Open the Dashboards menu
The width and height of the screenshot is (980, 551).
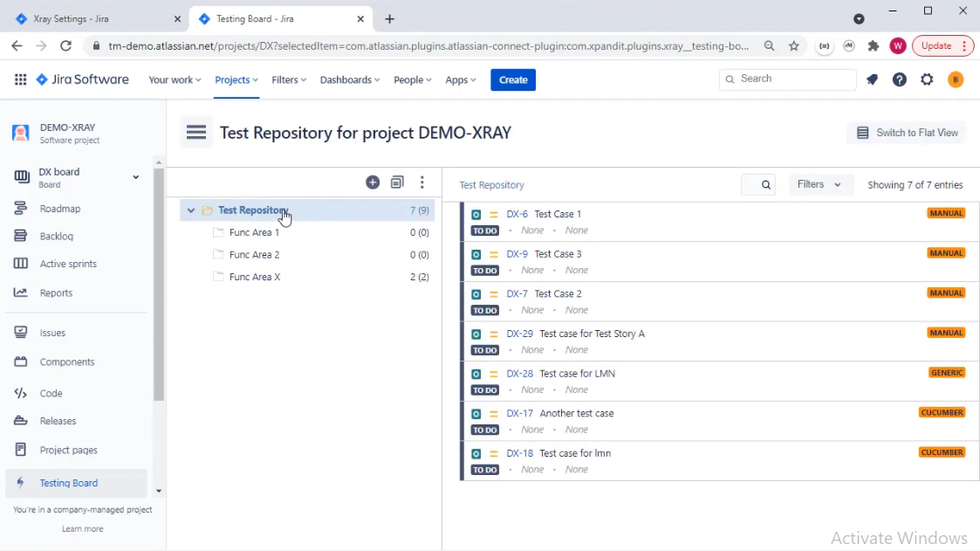[x=349, y=79]
